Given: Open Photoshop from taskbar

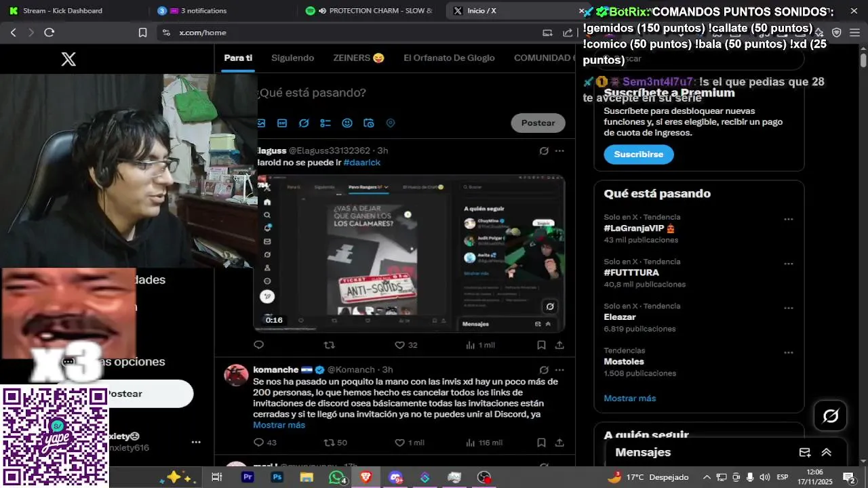Looking at the screenshot, I should [277, 477].
